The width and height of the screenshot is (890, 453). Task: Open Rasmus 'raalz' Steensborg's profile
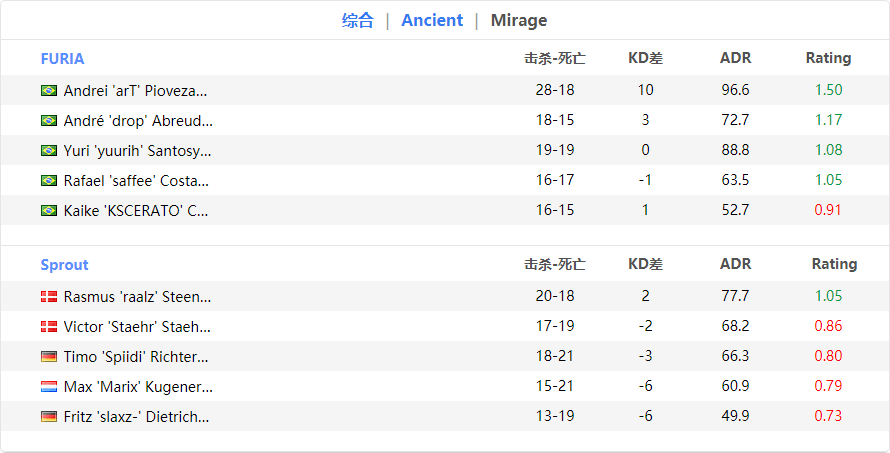pos(137,296)
